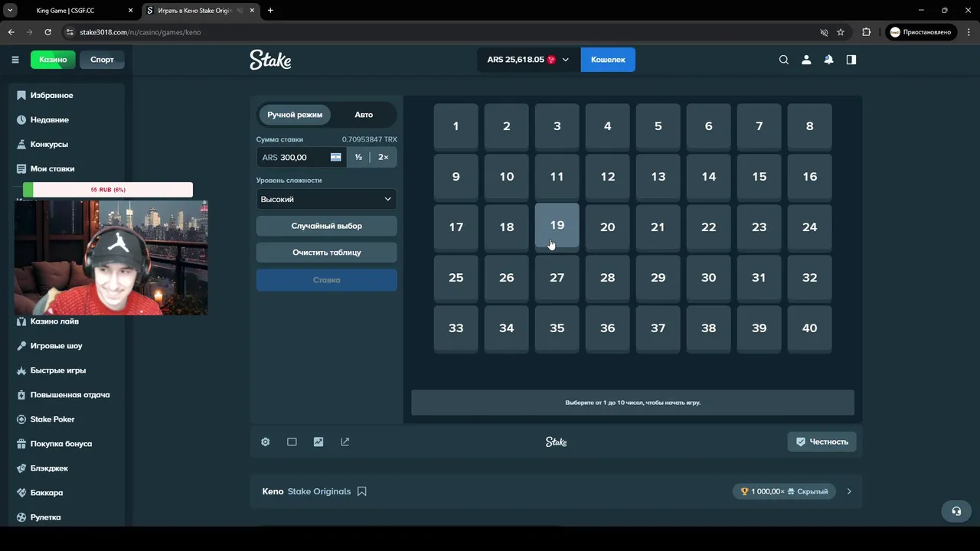Toggle Keno number 1 tile
Viewport: 980px width, 551px height.
pyautogui.click(x=456, y=126)
